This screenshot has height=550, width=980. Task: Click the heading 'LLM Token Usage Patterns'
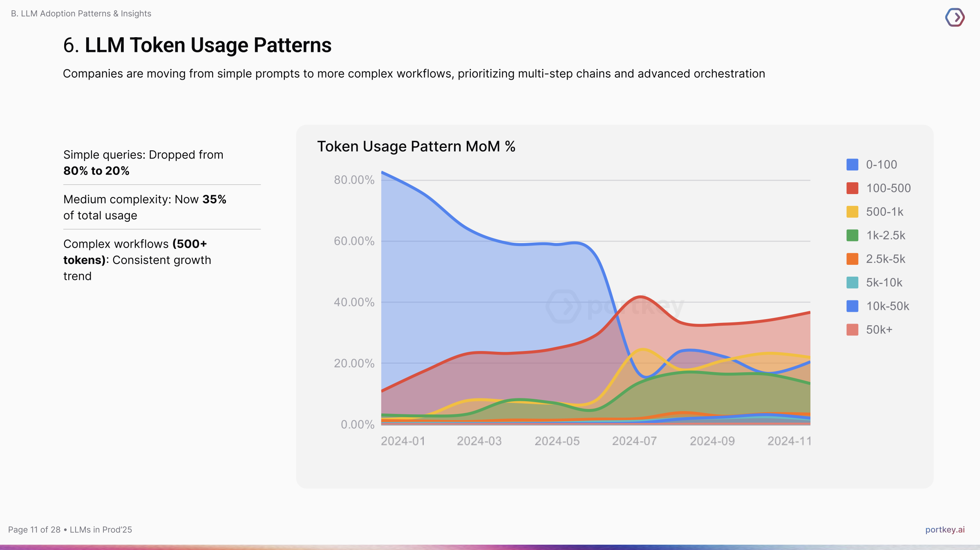tap(208, 45)
